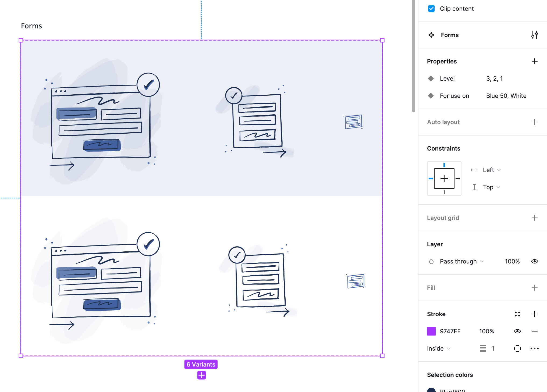Click the constraints box center
This screenshot has width=547, height=392.
(444, 179)
